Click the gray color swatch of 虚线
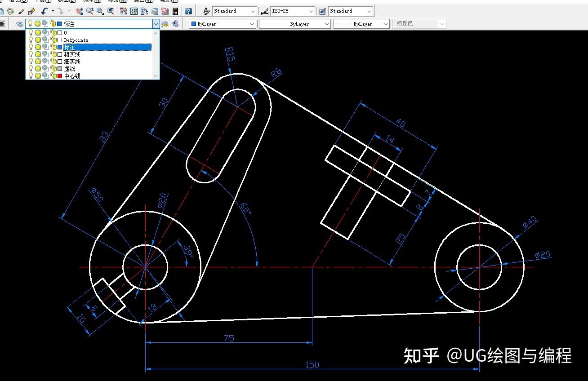The image size is (588, 381). pos(60,69)
